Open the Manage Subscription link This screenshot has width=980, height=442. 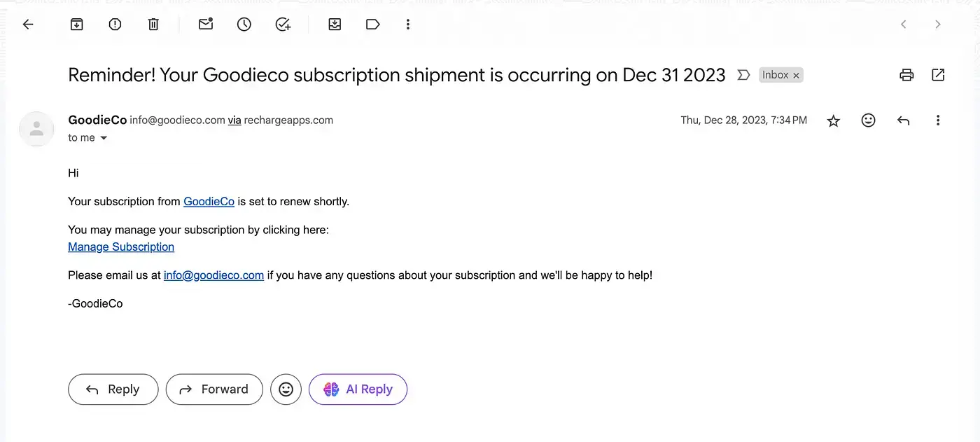coord(121,247)
